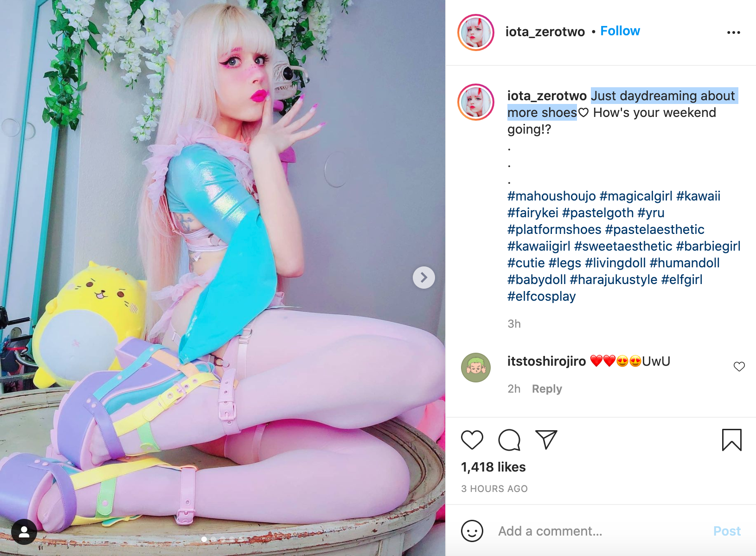Share post via paper plane icon

click(x=546, y=440)
